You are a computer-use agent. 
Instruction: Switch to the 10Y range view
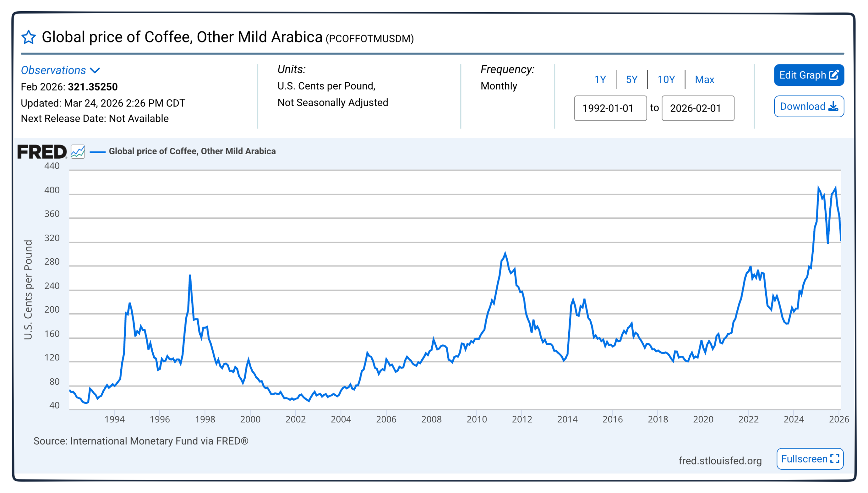[666, 79]
